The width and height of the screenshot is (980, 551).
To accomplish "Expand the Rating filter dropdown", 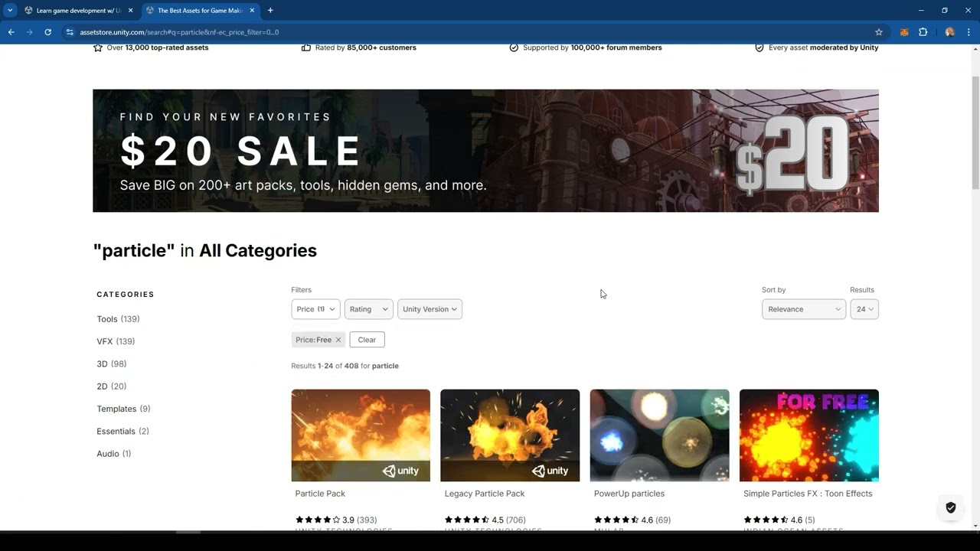I will click(x=368, y=309).
